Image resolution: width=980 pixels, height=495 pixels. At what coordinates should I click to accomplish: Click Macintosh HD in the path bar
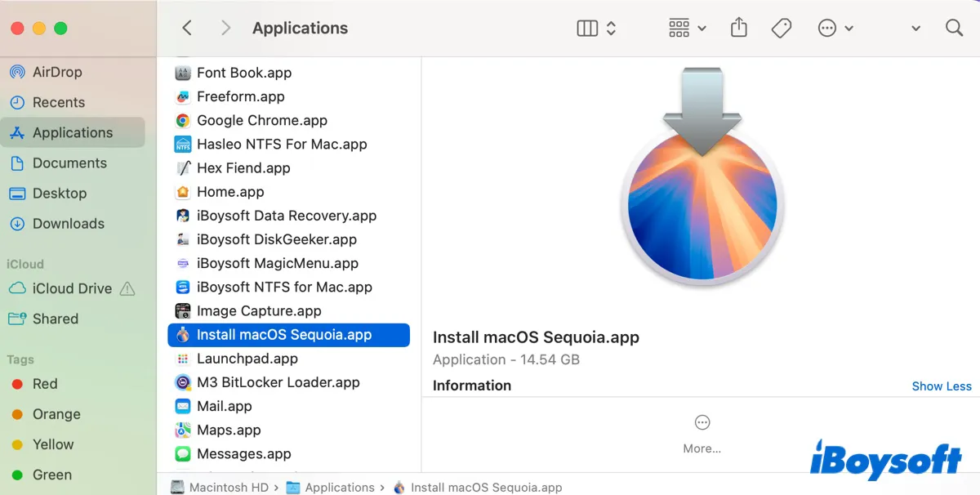pyautogui.click(x=220, y=487)
